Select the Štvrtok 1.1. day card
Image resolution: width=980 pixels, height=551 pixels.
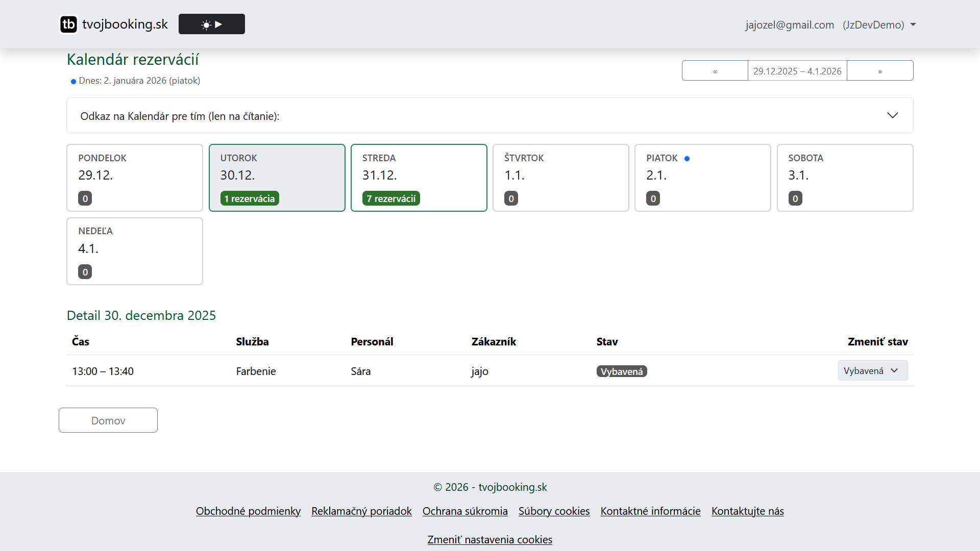pyautogui.click(x=560, y=177)
